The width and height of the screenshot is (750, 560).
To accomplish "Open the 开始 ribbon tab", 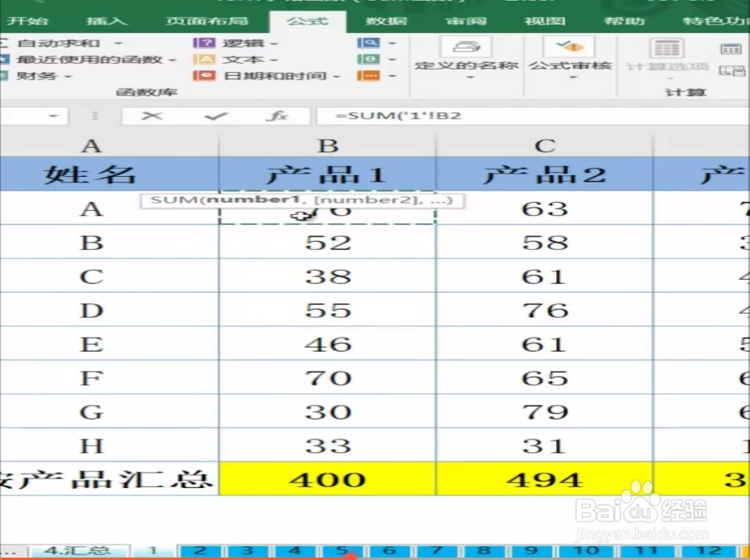I will tap(27, 21).
